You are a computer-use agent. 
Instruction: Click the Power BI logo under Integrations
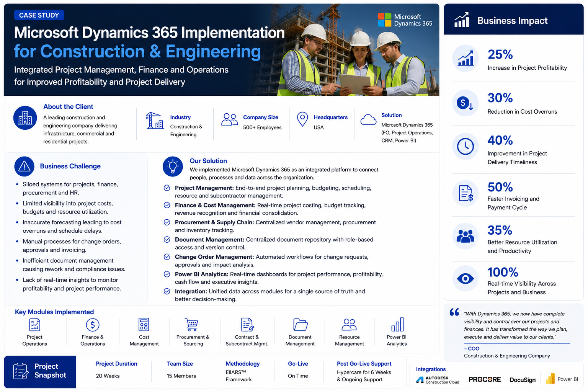562,379
